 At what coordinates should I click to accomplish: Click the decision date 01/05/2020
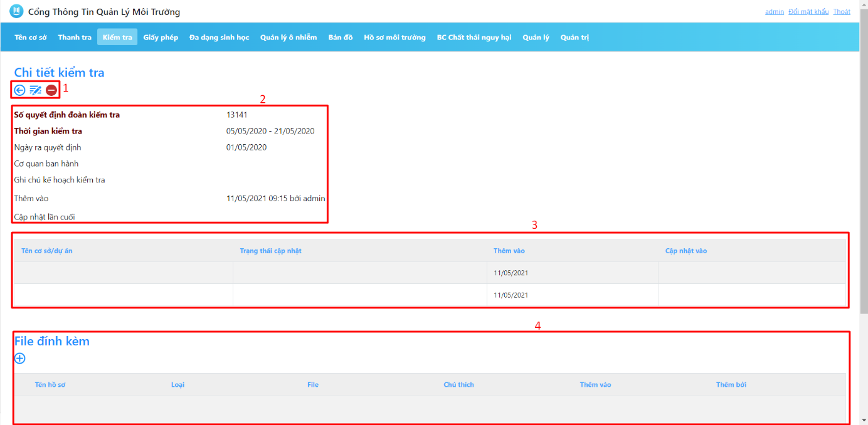tap(246, 147)
